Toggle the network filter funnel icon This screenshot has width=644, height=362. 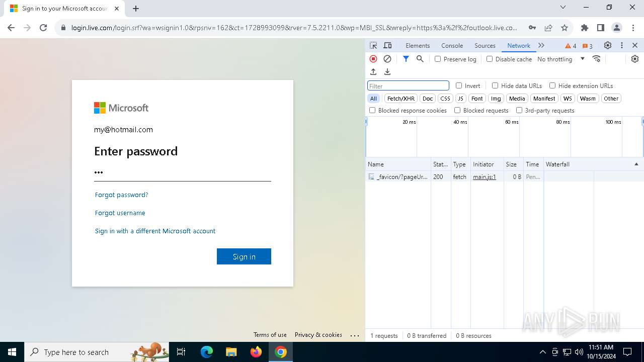tap(406, 59)
